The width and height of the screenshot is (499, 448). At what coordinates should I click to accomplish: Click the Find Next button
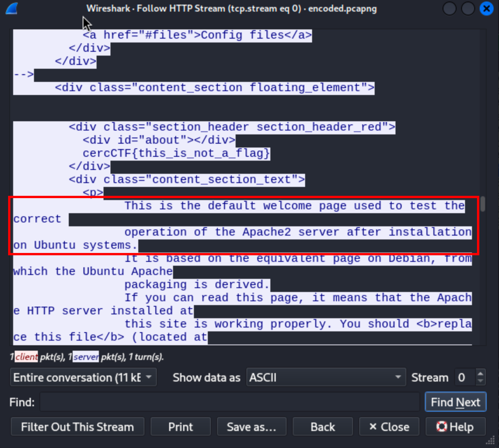tap(455, 402)
